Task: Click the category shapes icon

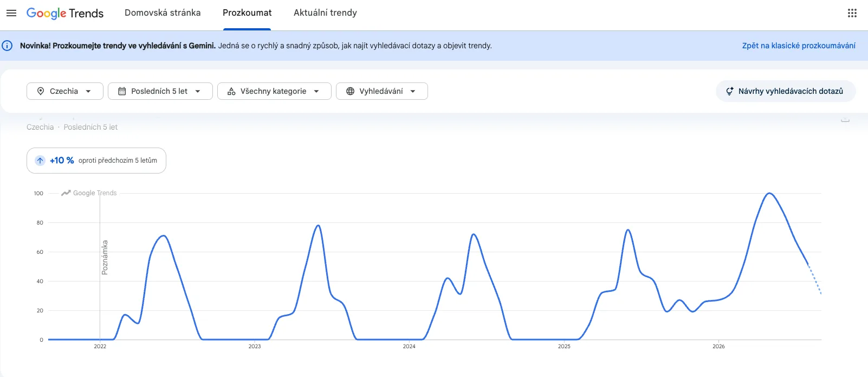Action: 231,91
